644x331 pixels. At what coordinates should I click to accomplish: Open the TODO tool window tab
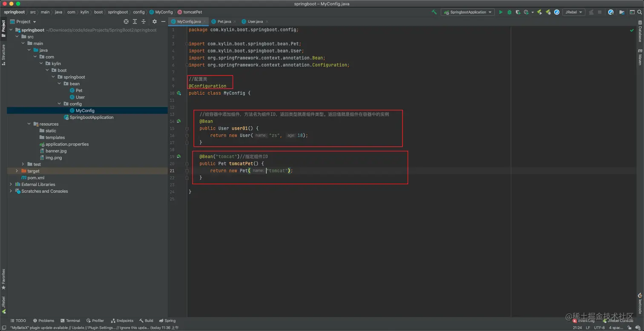(x=18, y=321)
